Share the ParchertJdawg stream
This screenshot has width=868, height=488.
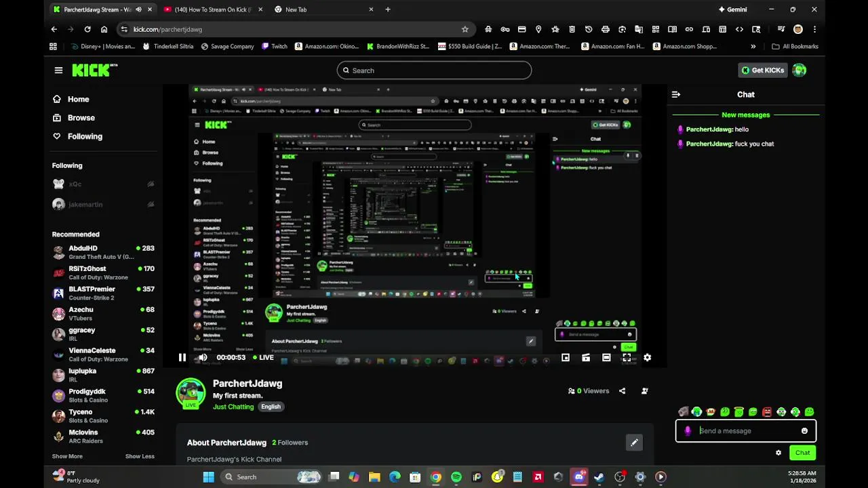pos(622,391)
